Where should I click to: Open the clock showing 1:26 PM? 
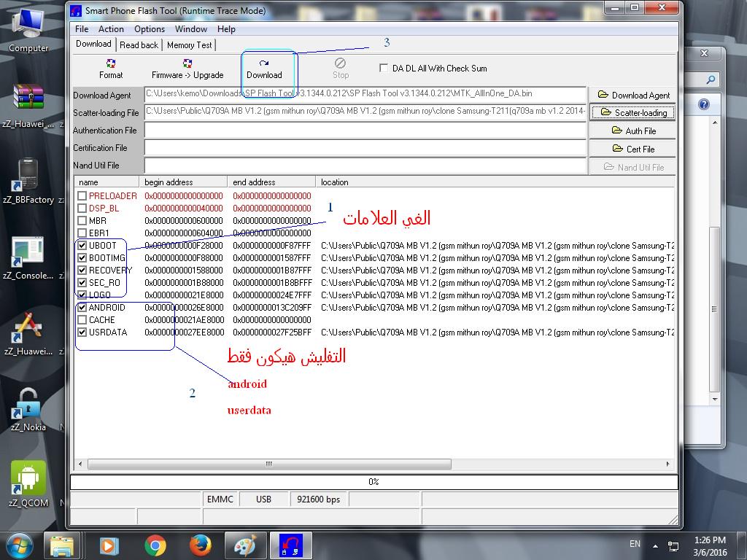point(710,546)
